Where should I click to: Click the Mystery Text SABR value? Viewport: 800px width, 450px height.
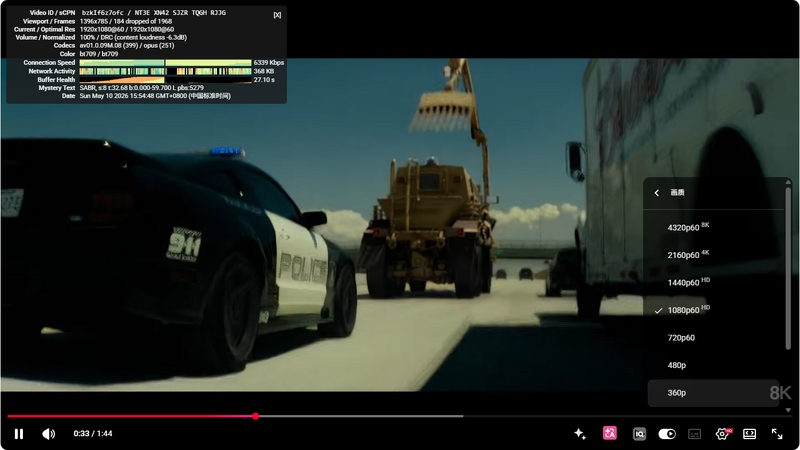(141, 88)
